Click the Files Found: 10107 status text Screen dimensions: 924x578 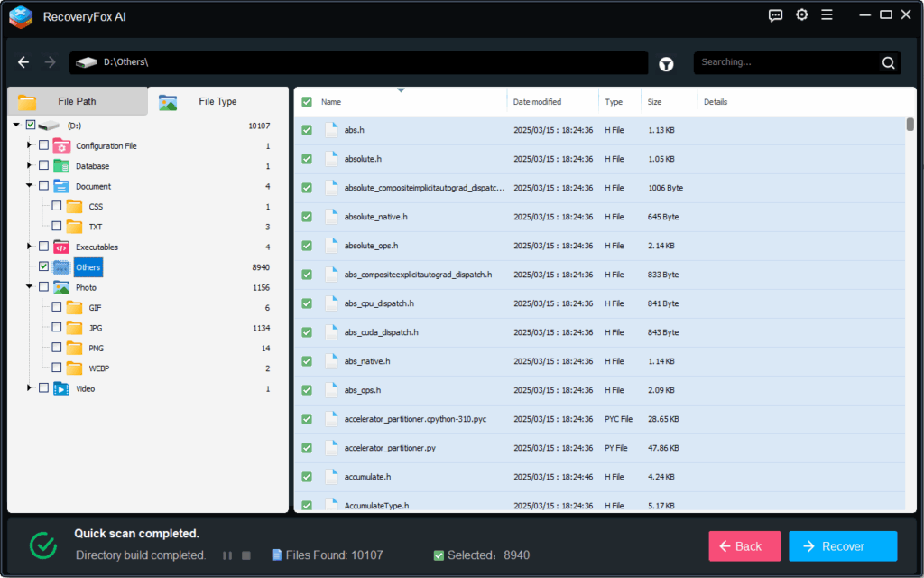[x=334, y=555]
